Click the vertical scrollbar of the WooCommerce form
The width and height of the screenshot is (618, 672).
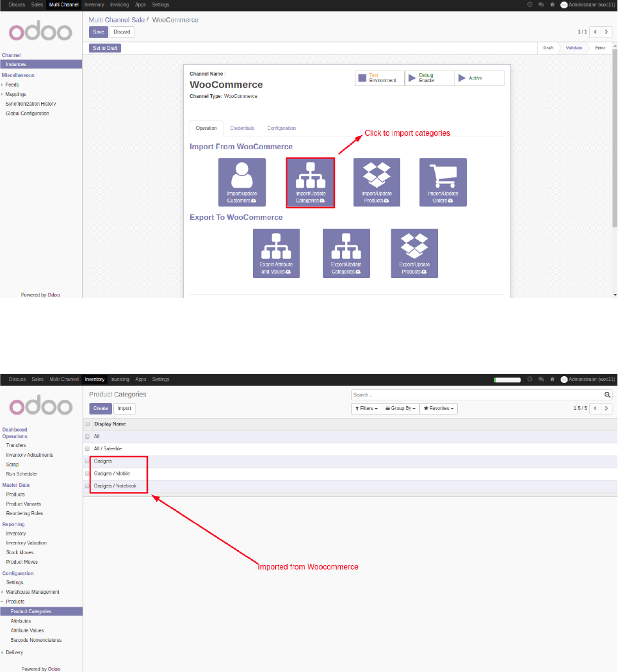pyautogui.click(x=615, y=137)
